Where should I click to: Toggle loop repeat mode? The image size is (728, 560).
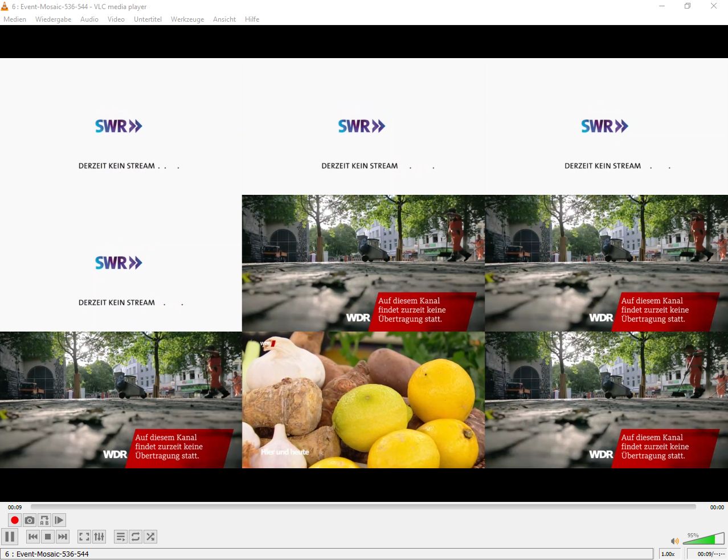click(x=136, y=537)
